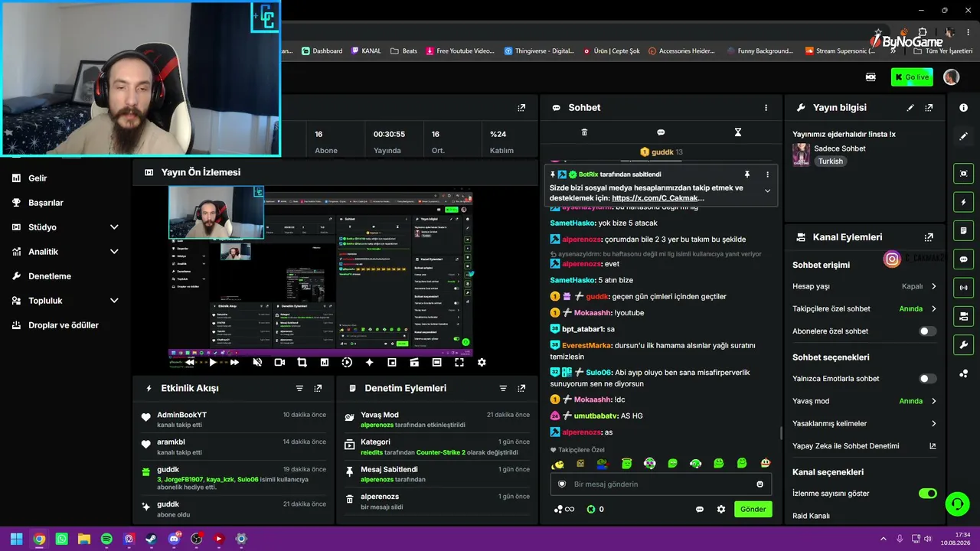Open the green support headset button
This screenshot has width=980, height=551.
957,504
